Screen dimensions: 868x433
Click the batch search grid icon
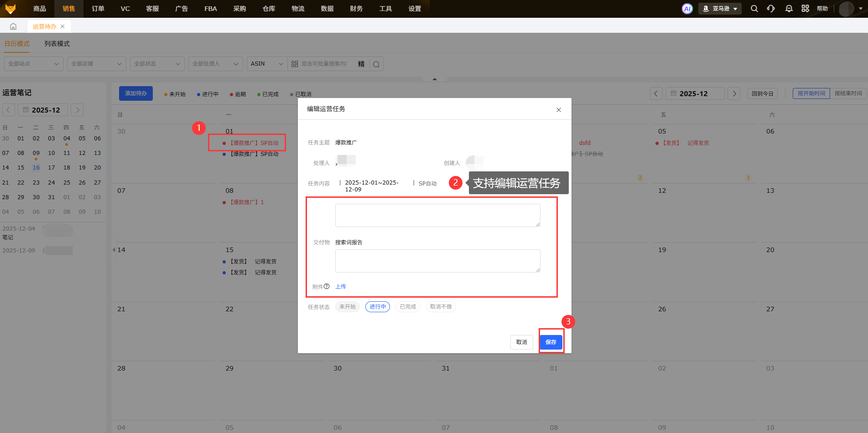click(295, 64)
